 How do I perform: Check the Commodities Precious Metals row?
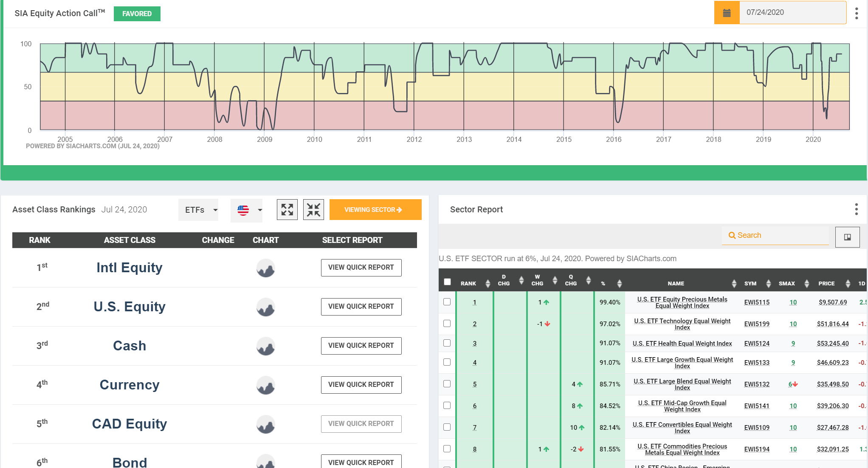point(447,448)
